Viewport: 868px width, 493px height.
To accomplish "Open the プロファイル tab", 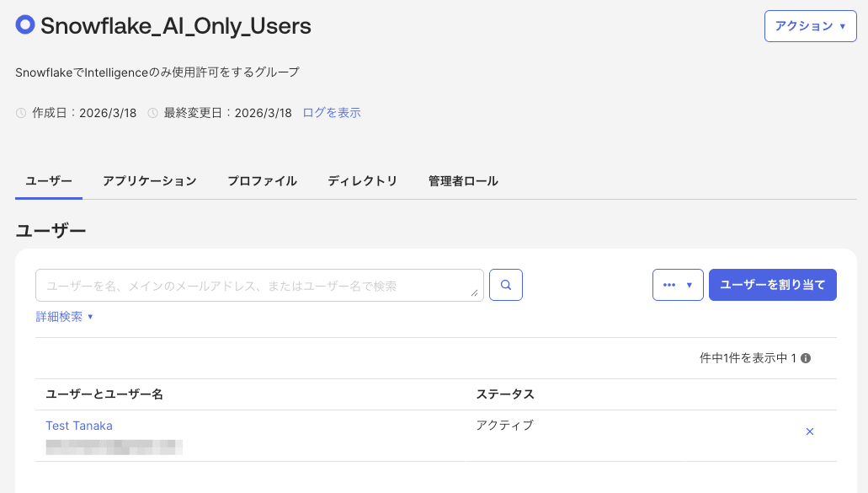I will pos(263,181).
